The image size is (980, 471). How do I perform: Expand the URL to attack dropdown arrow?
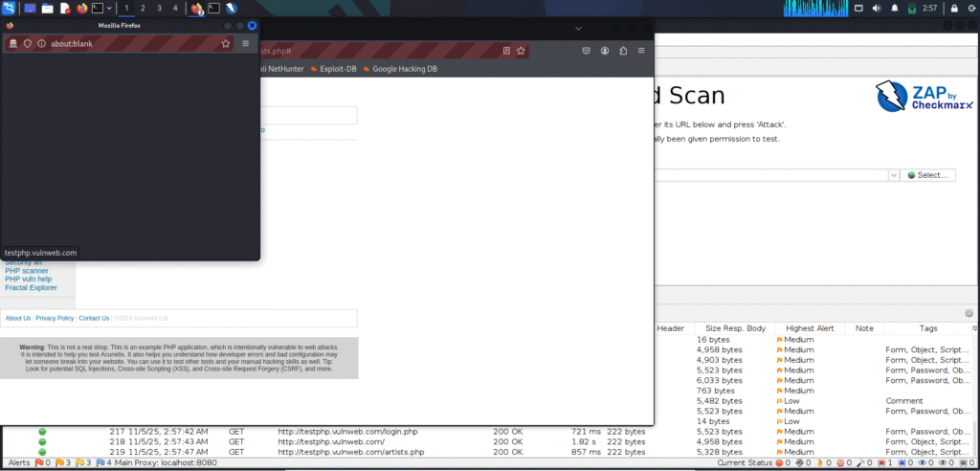click(893, 175)
